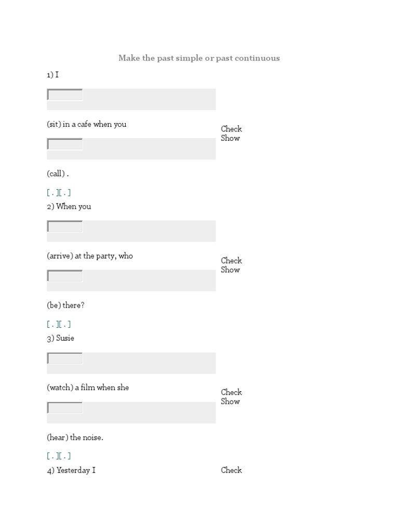Focus the input box above '(call)'
The height and width of the screenshot is (532, 399).
click(65, 144)
